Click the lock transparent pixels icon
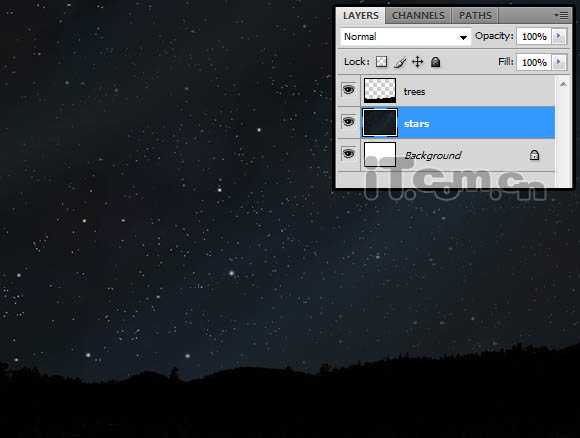Viewport: 580px width, 438px height. click(x=381, y=62)
